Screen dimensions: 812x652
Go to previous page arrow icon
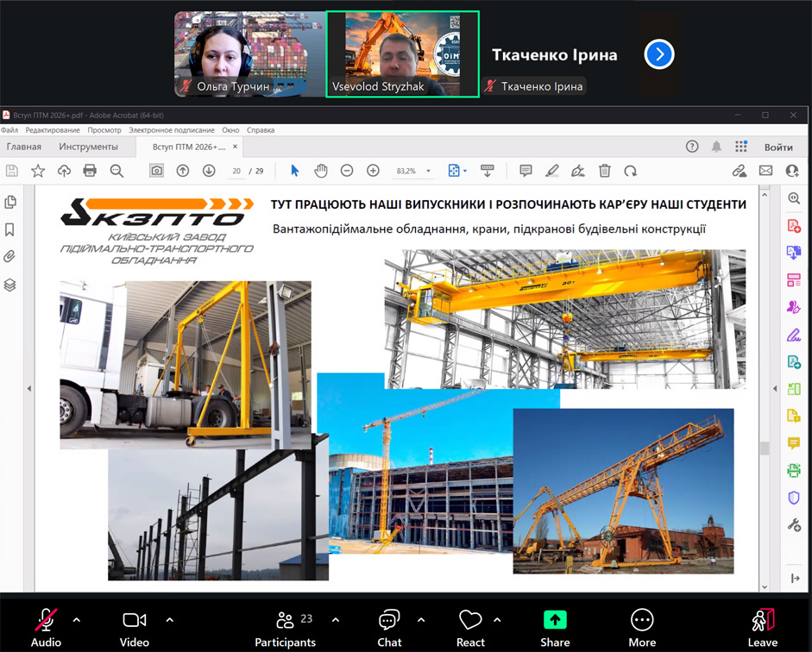[x=183, y=171]
